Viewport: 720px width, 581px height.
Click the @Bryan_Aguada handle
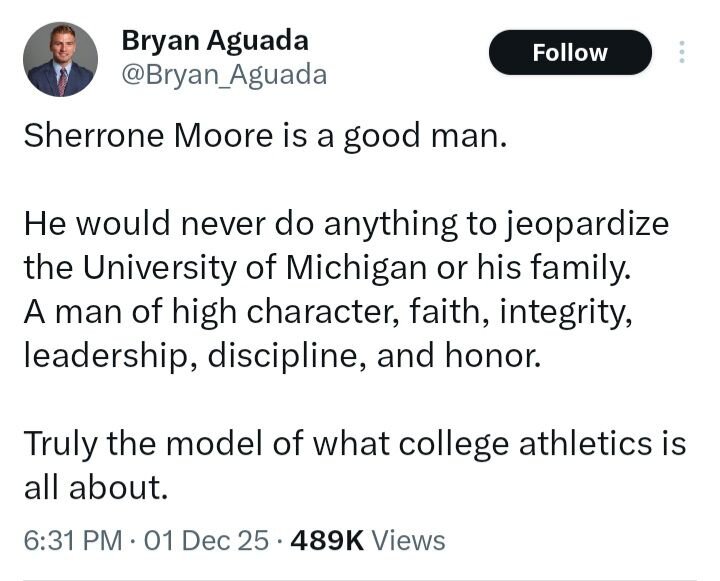[x=223, y=75]
